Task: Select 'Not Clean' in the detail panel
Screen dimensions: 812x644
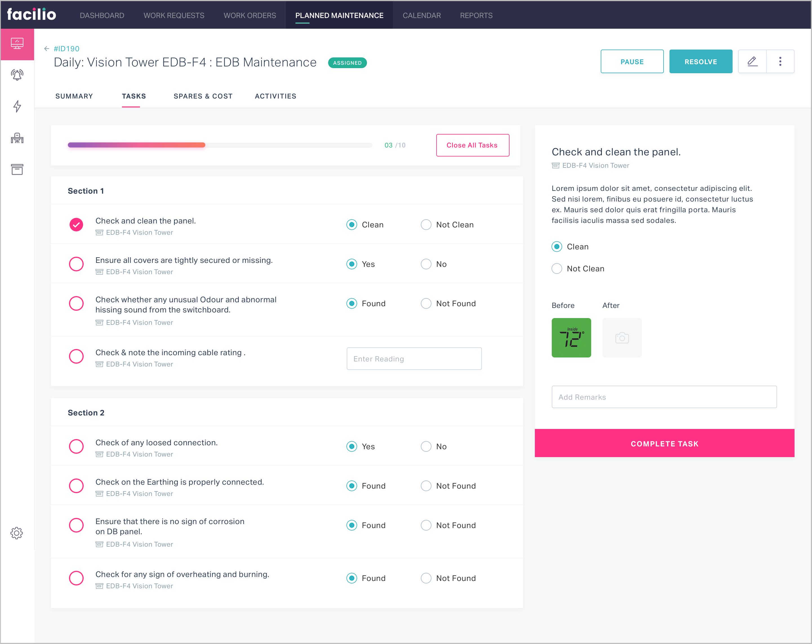Action: pos(557,268)
